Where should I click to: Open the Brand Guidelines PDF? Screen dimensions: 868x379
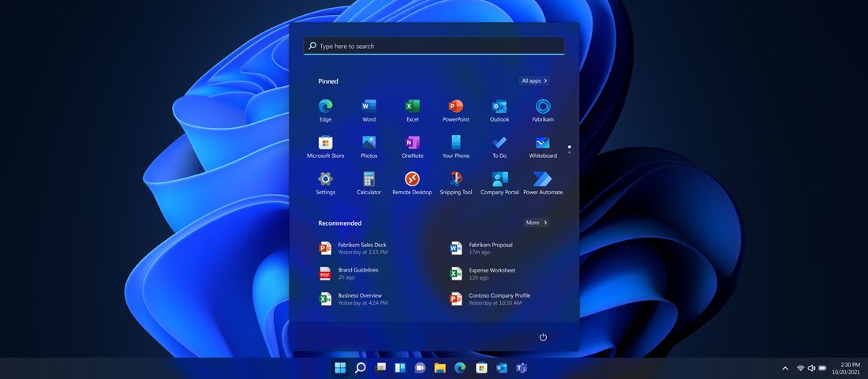click(x=357, y=273)
